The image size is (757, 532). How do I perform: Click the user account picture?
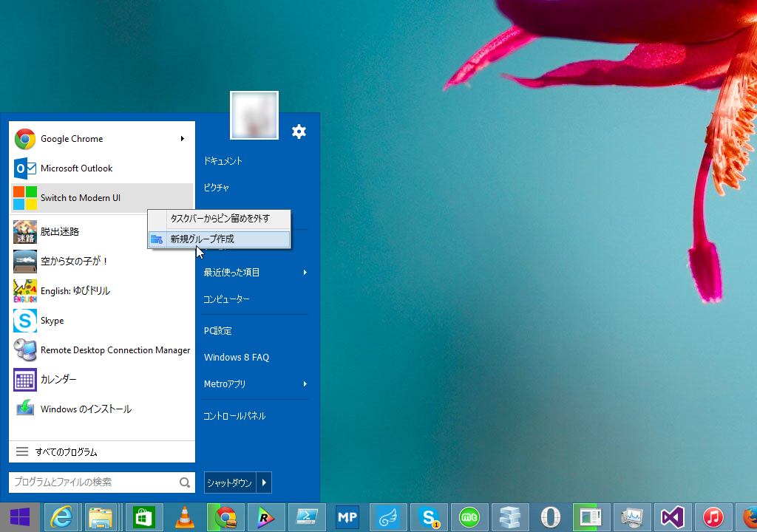click(x=254, y=115)
